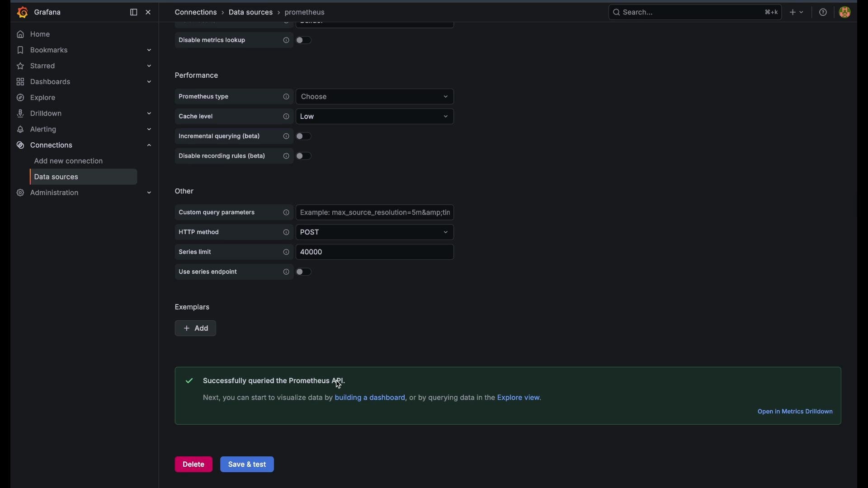Expand the Alerting section chevron

point(149,130)
